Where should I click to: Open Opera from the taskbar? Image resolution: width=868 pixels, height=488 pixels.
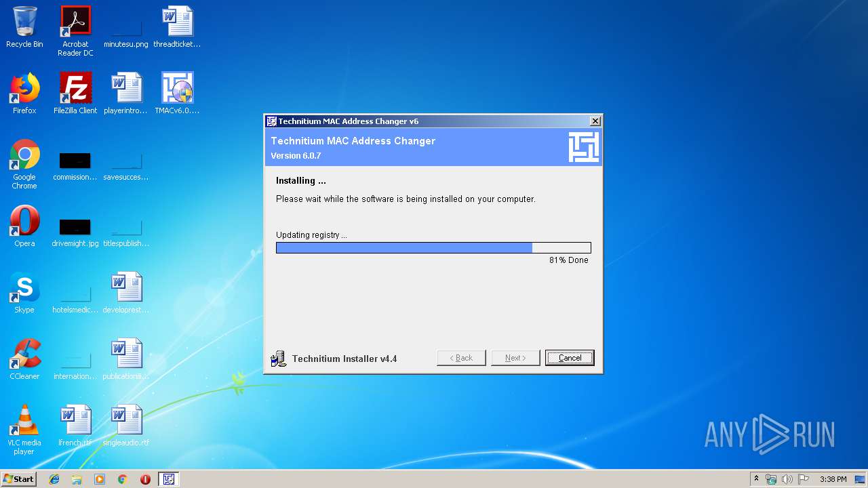[x=145, y=479]
